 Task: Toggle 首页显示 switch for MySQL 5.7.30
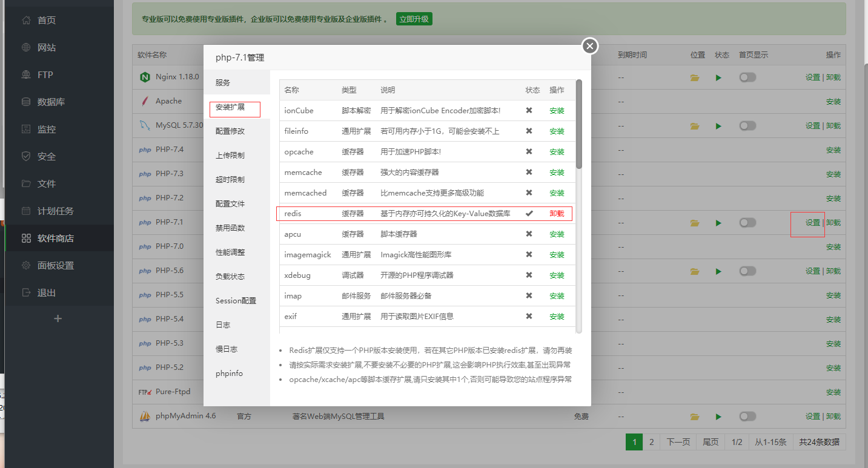pyautogui.click(x=747, y=125)
